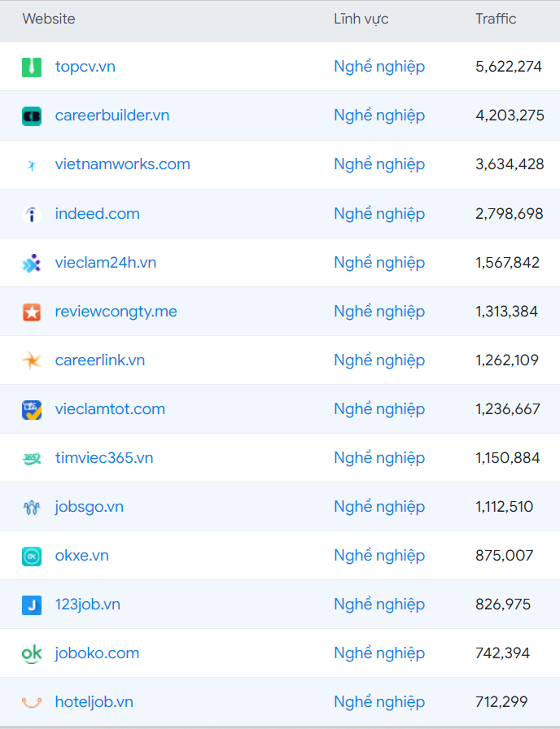Open the vieclam24h.vn link
Viewport: 560px width, 729px height.
coord(106,262)
